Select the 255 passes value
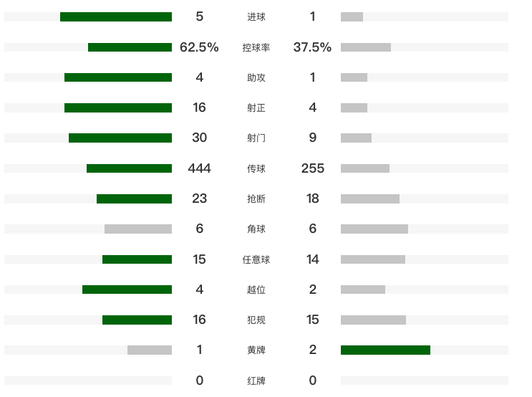The image size is (532, 397). (x=312, y=168)
